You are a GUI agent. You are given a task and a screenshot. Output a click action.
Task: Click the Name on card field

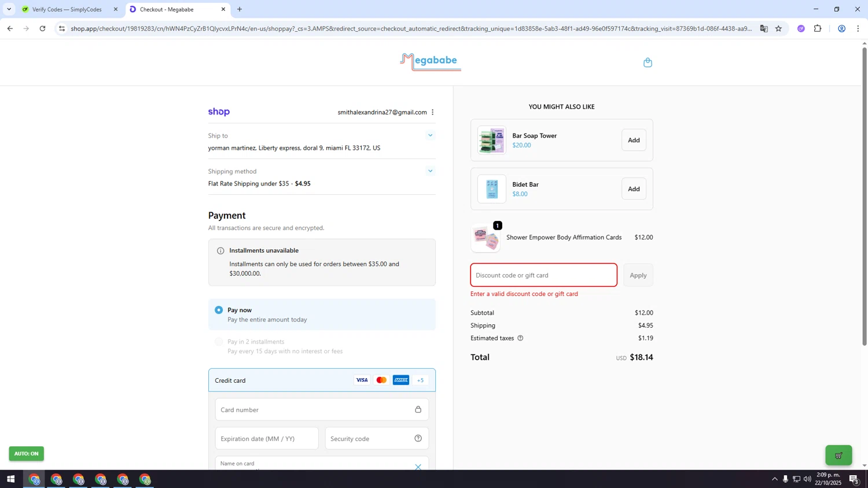pos(322,464)
